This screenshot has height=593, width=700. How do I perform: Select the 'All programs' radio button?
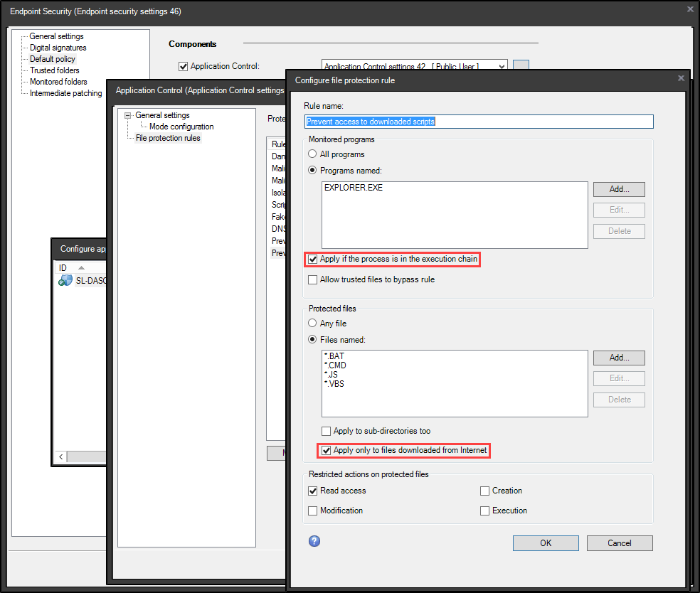point(312,154)
